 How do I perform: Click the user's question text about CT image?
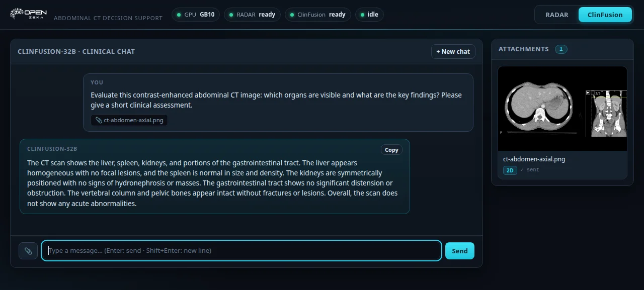click(276, 100)
